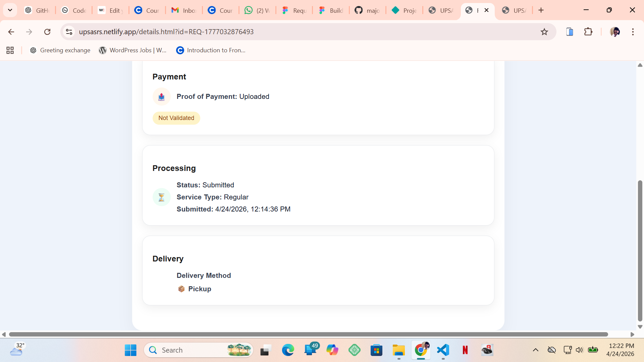
Task: Click the address bar URL field
Action: (302, 32)
